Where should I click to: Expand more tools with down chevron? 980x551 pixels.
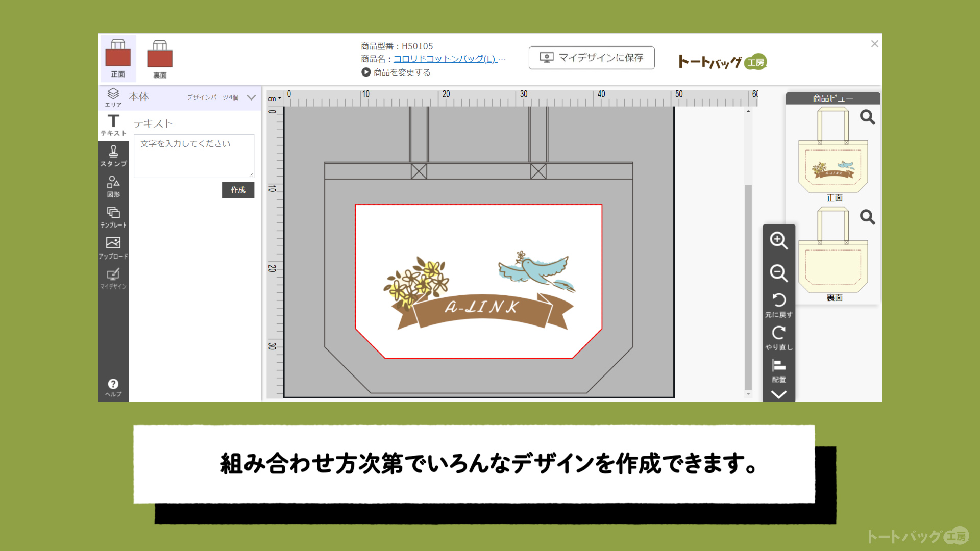click(x=779, y=394)
